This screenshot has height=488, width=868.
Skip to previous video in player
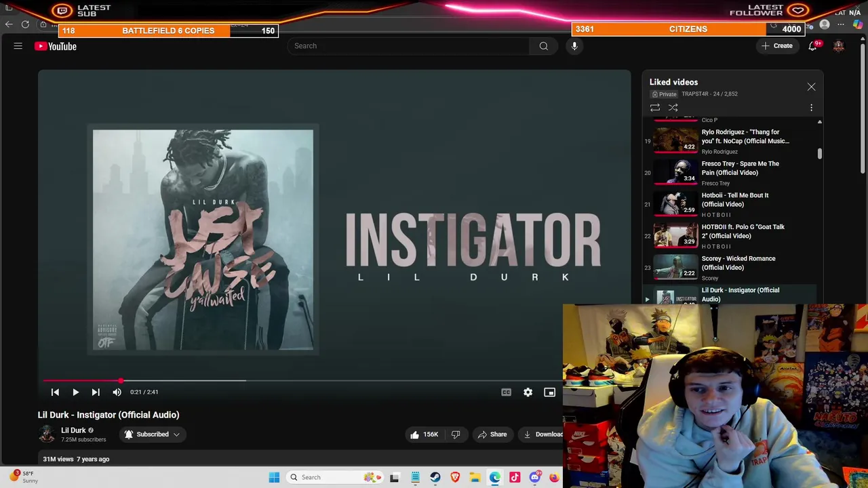55,392
